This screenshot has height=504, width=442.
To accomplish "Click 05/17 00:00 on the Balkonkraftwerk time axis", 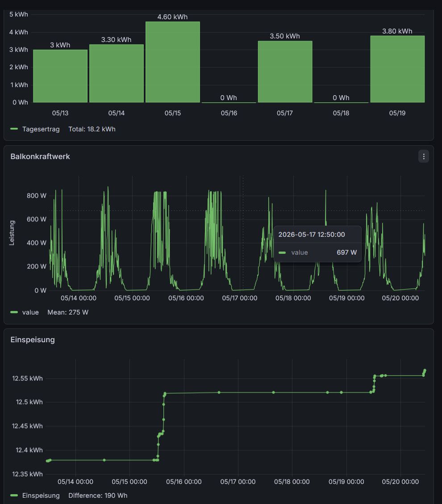I will pyautogui.click(x=240, y=298).
